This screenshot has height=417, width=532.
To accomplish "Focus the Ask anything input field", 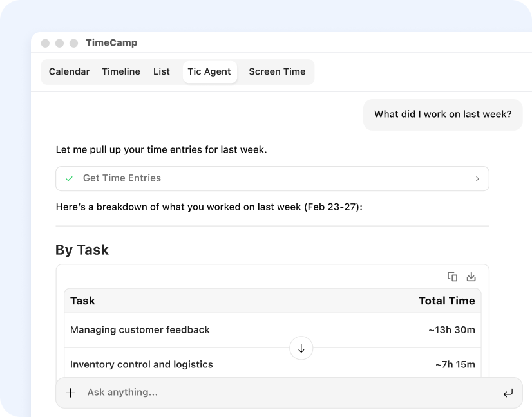I will pos(283,393).
